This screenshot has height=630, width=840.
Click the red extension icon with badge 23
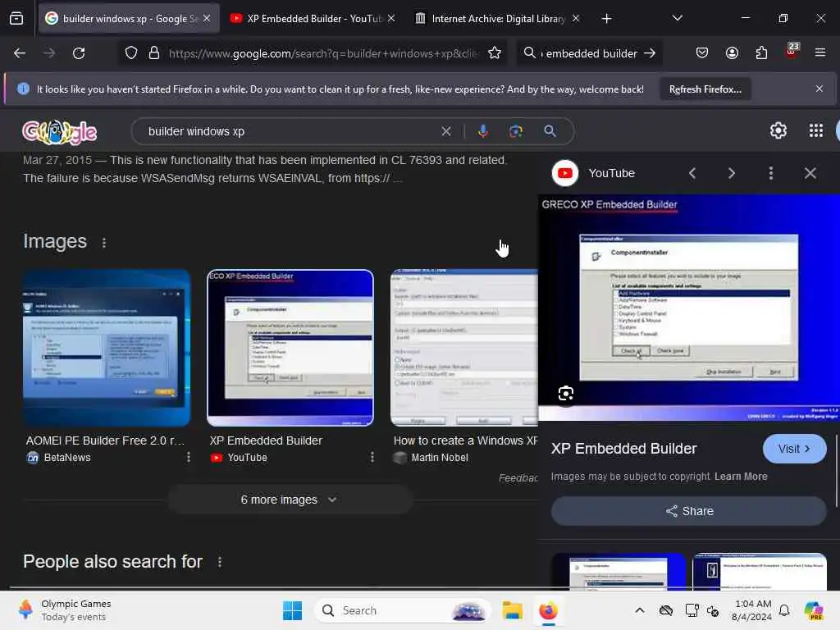(x=792, y=52)
